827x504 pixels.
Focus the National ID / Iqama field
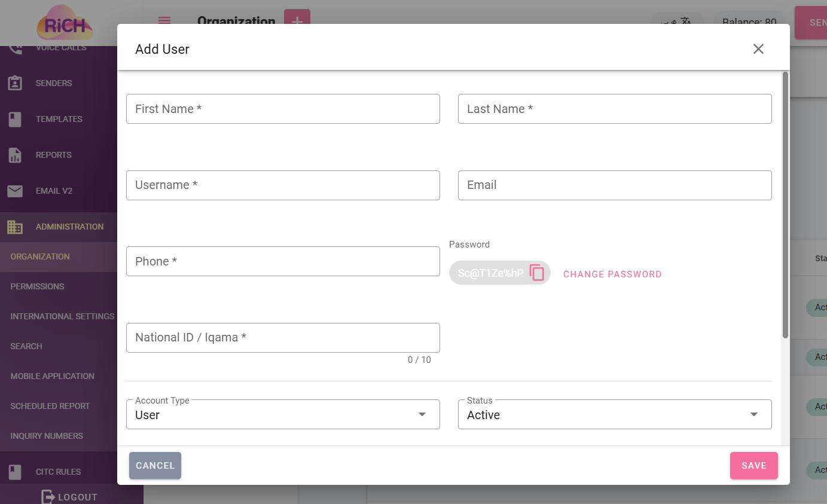click(283, 337)
